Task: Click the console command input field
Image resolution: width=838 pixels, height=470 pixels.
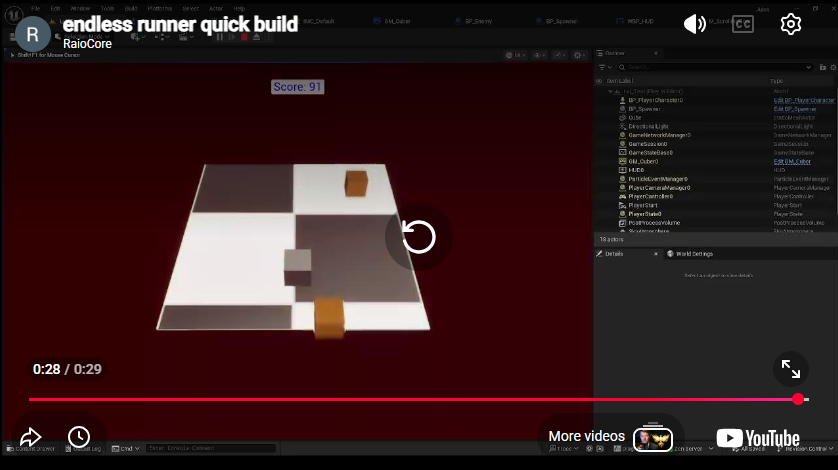Action: coord(210,448)
